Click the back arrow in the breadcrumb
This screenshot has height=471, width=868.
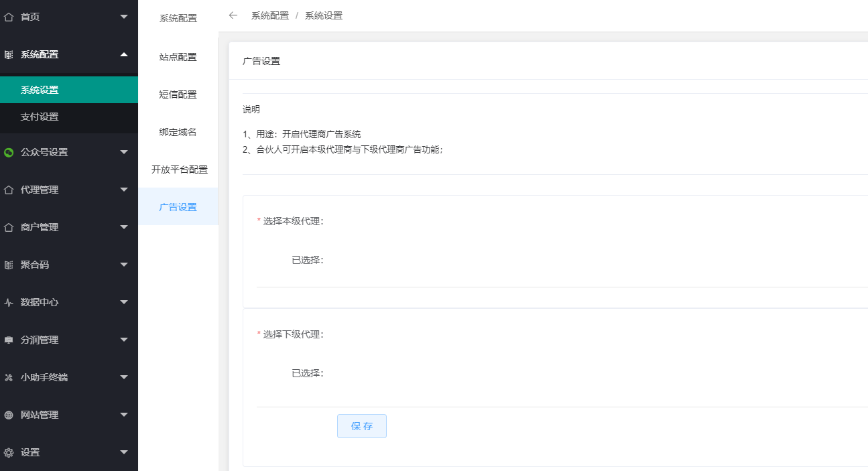(x=233, y=15)
